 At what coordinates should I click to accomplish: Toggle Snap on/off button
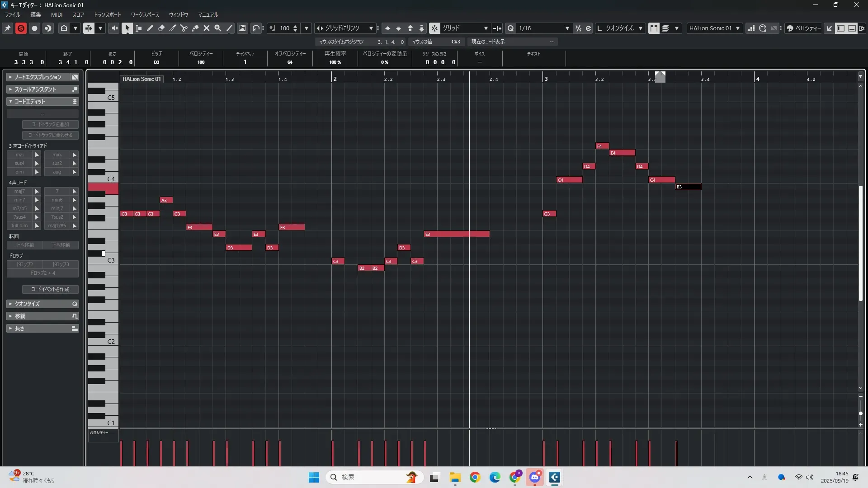point(434,28)
